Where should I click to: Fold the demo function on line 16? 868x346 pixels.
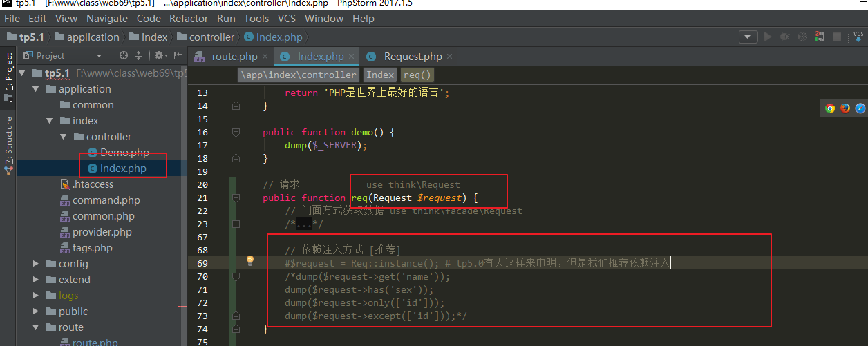click(x=236, y=132)
